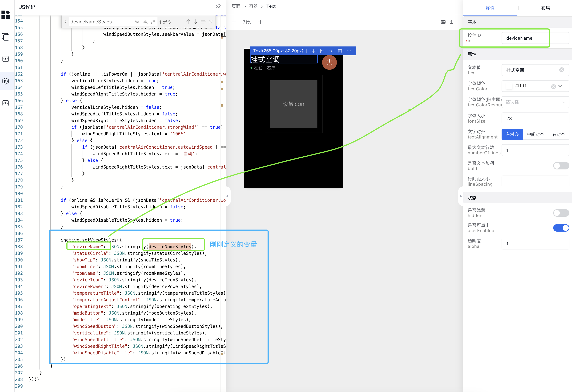572x392 pixels.
Task: Clear the #ffffff text color value
Action: [x=553, y=86]
